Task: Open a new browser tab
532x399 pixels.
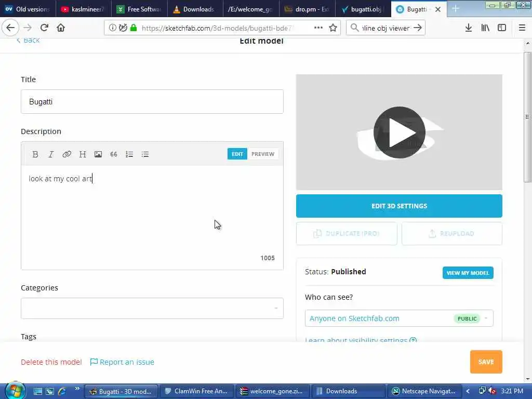Action: tap(455, 9)
